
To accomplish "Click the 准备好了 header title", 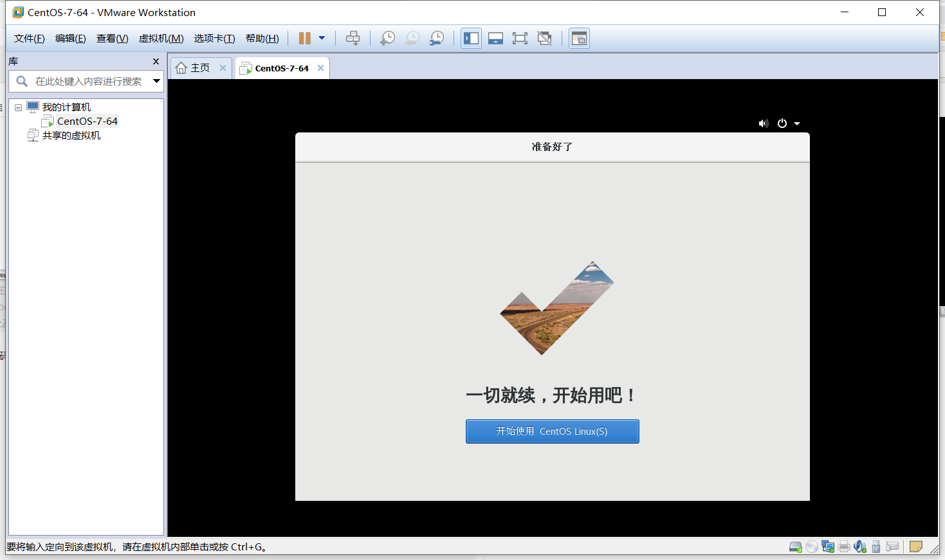I will (552, 147).
